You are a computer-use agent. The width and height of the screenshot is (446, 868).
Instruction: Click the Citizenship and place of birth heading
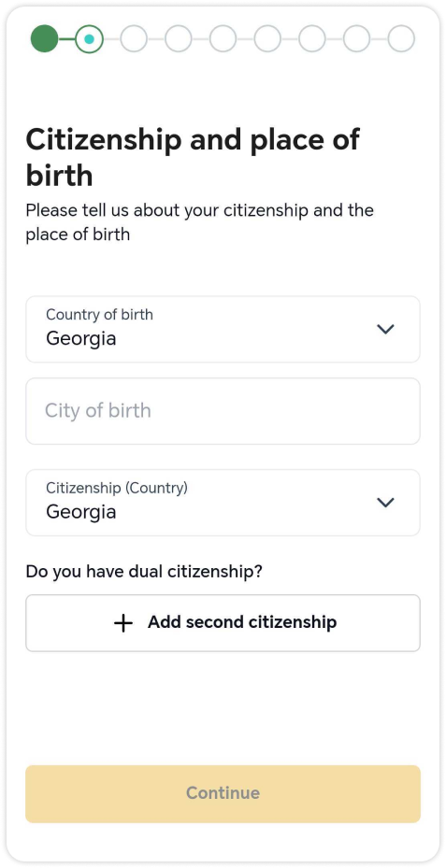193,157
